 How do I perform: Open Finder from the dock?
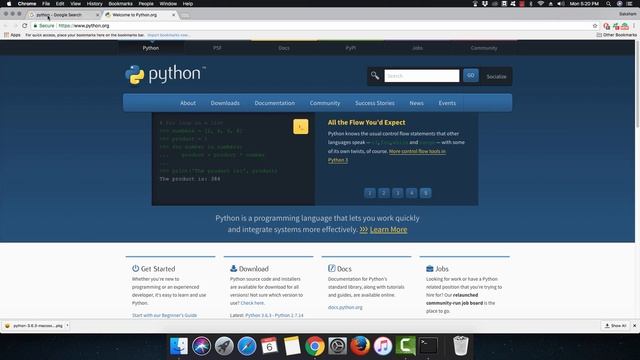pyautogui.click(x=179, y=346)
